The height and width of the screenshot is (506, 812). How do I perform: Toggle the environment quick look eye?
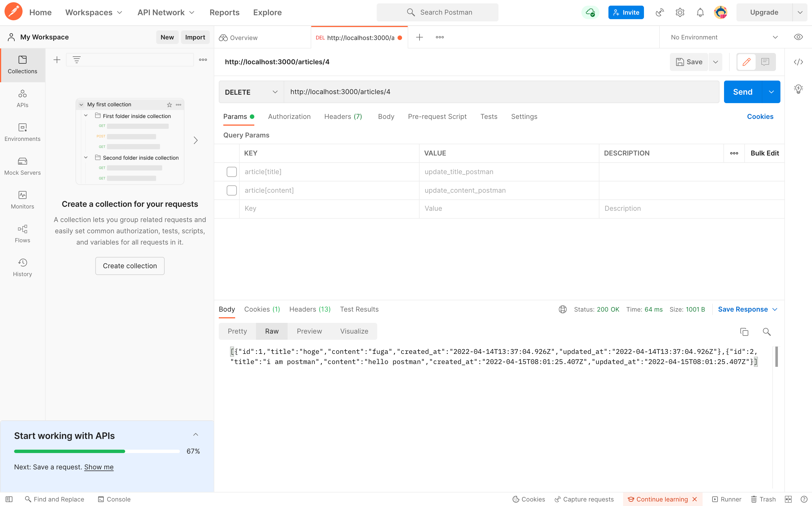tap(798, 37)
